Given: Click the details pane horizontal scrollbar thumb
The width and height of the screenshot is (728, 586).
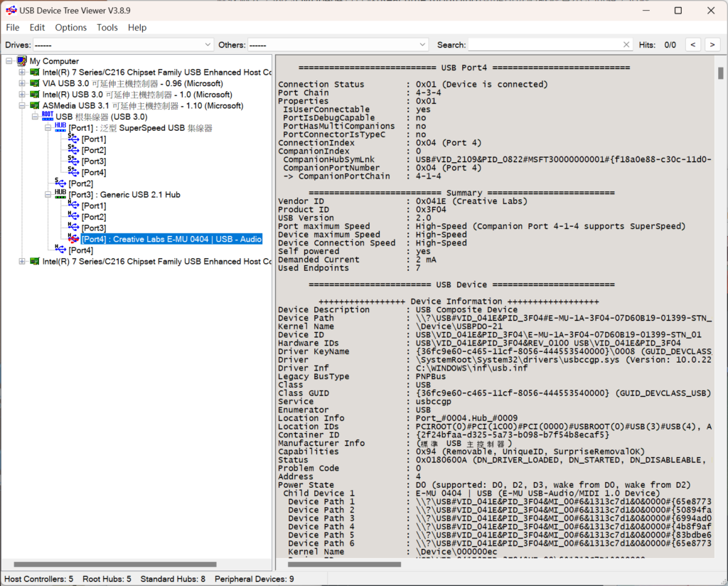Looking at the screenshot, I should point(344,565).
